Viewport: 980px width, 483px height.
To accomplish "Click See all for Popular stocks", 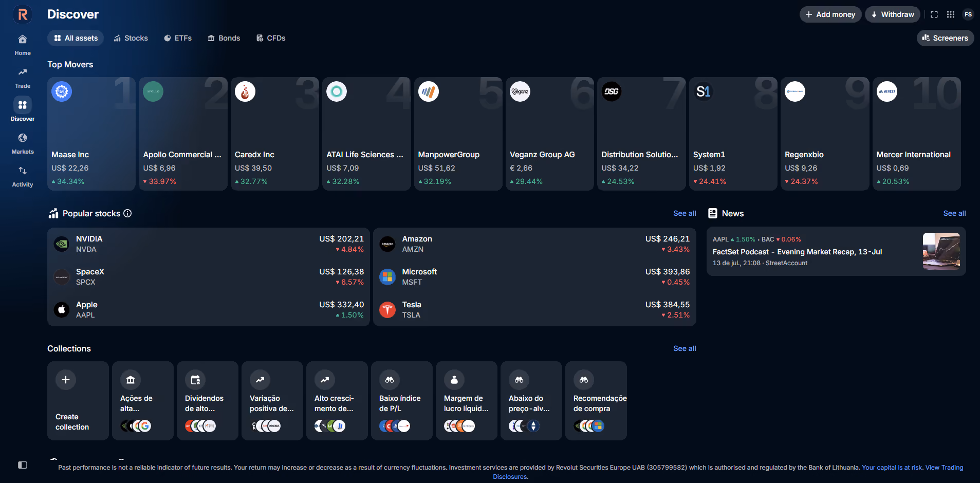I will 685,213.
